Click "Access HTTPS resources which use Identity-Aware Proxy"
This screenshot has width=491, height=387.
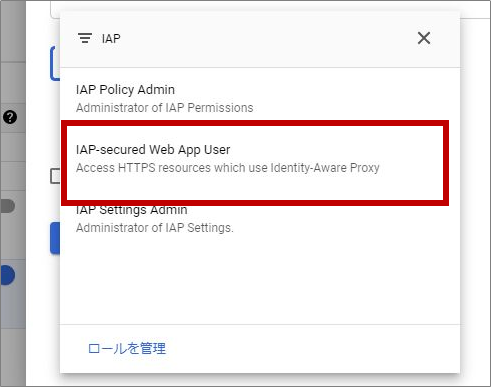228,168
